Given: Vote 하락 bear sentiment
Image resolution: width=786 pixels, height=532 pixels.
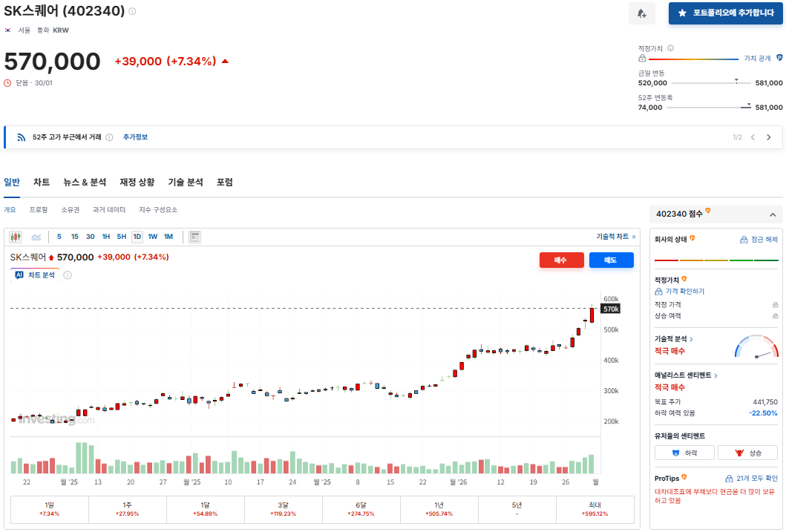Looking at the screenshot, I should [685, 453].
